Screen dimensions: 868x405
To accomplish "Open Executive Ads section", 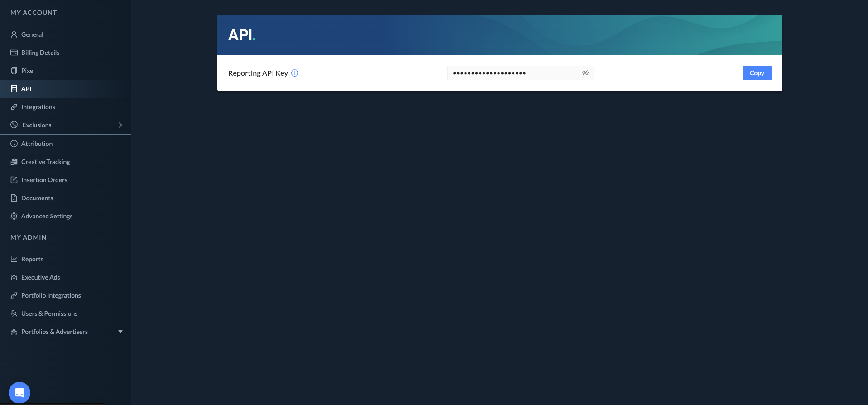I will pyautogui.click(x=40, y=277).
